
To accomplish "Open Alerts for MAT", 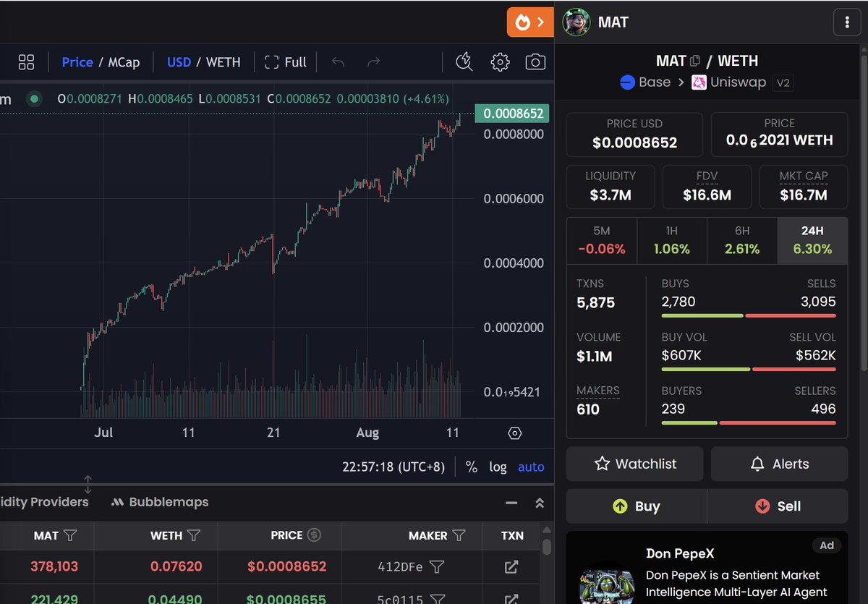I will click(779, 464).
